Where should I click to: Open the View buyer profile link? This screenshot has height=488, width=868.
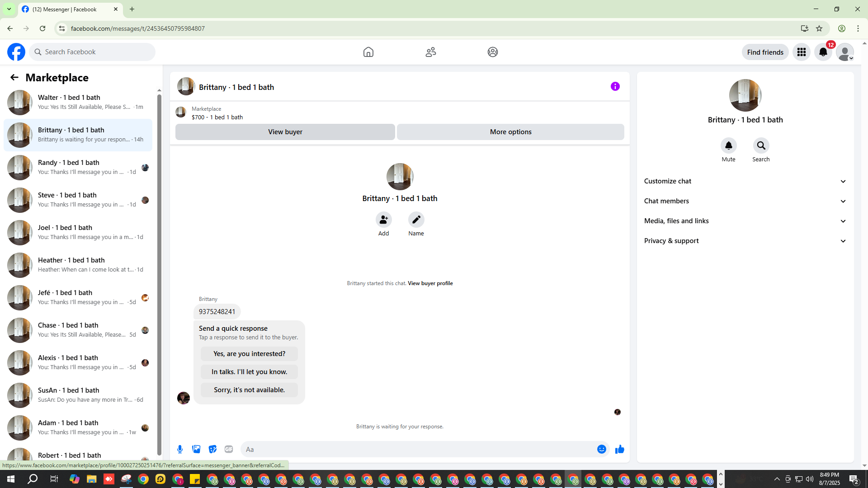[430, 283]
